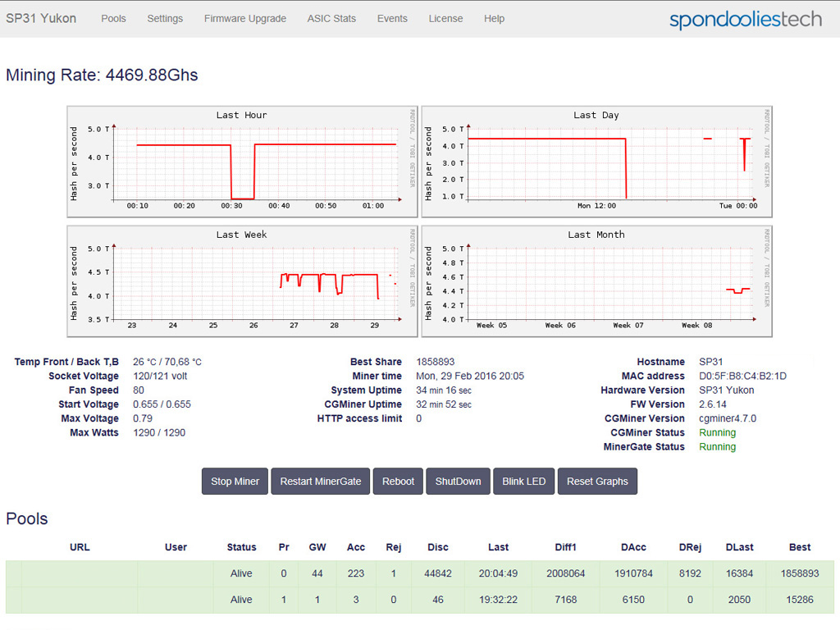Viewport: 840px width, 630px height.
Task: Select socket voltage 120/121 volt
Action: 160,376
